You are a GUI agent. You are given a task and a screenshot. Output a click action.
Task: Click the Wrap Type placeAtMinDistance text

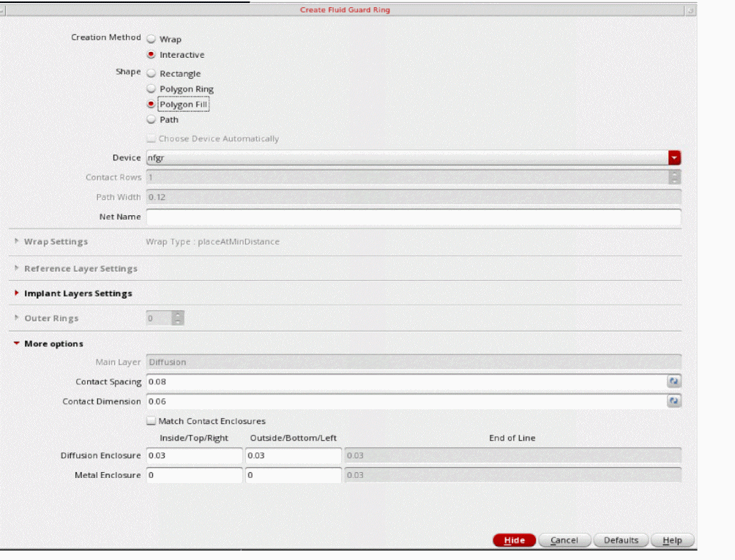tap(212, 242)
